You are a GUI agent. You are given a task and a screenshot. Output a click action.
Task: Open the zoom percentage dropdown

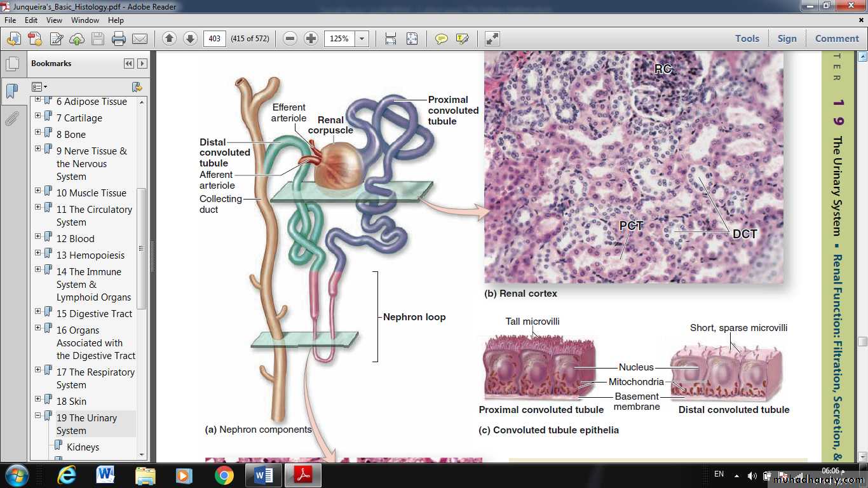362,39
